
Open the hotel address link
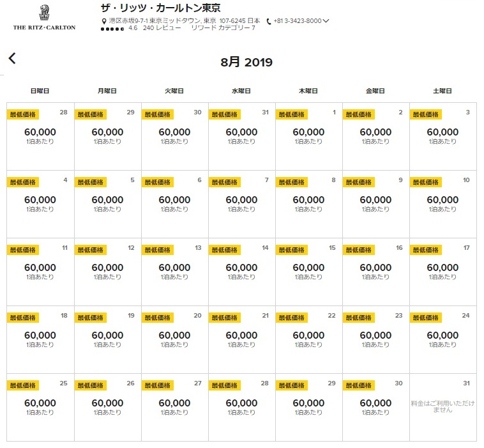[185, 20]
